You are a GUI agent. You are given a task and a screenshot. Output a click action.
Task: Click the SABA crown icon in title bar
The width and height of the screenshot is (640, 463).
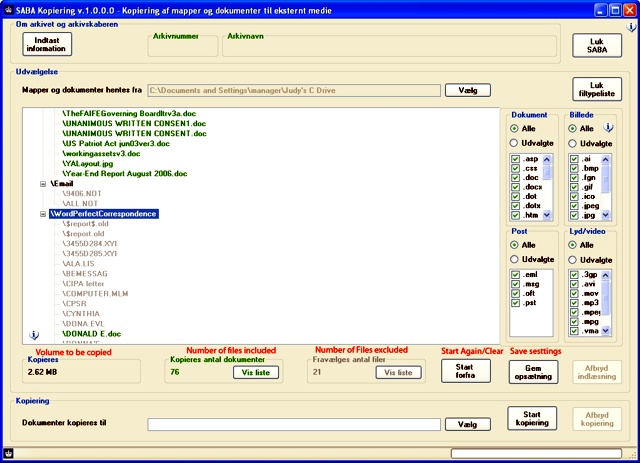[9, 10]
